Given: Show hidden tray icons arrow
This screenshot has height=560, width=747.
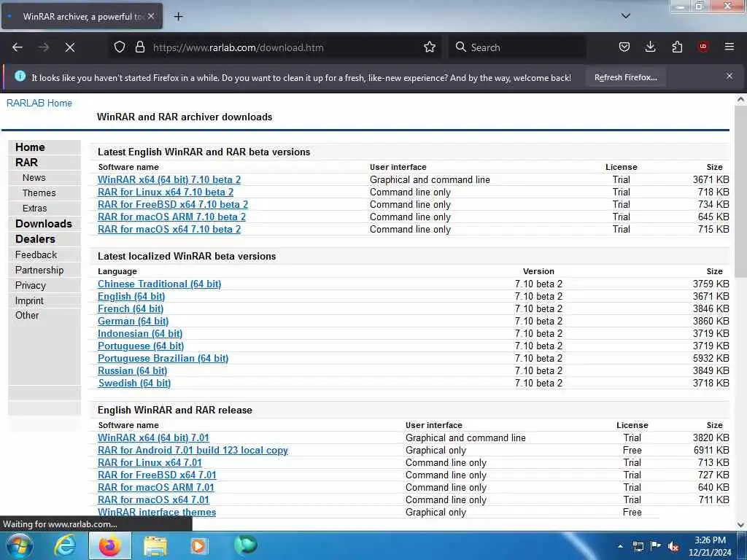Looking at the screenshot, I should click(x=620, y=546).
